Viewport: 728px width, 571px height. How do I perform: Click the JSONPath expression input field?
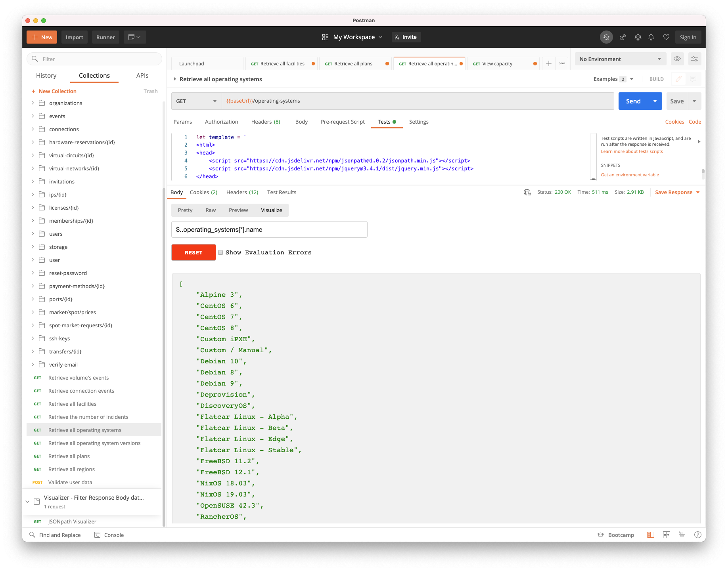pyautogui.click(x=269, y=229)
